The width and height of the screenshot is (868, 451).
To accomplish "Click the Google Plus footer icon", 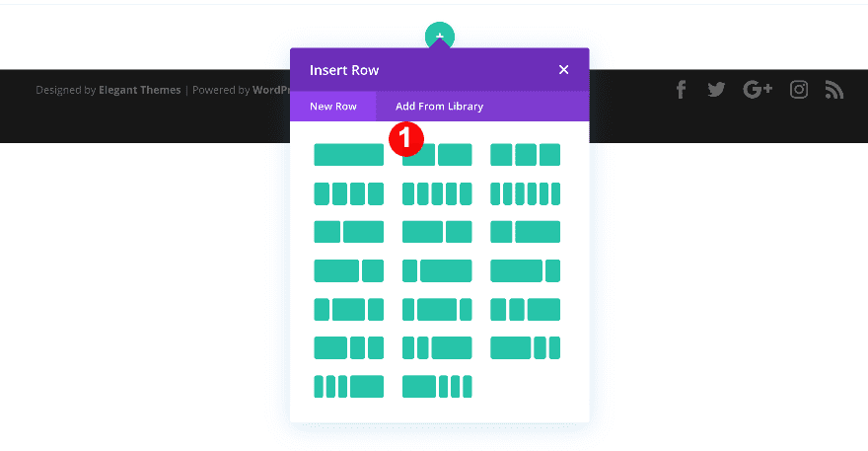I will [758, 90].
